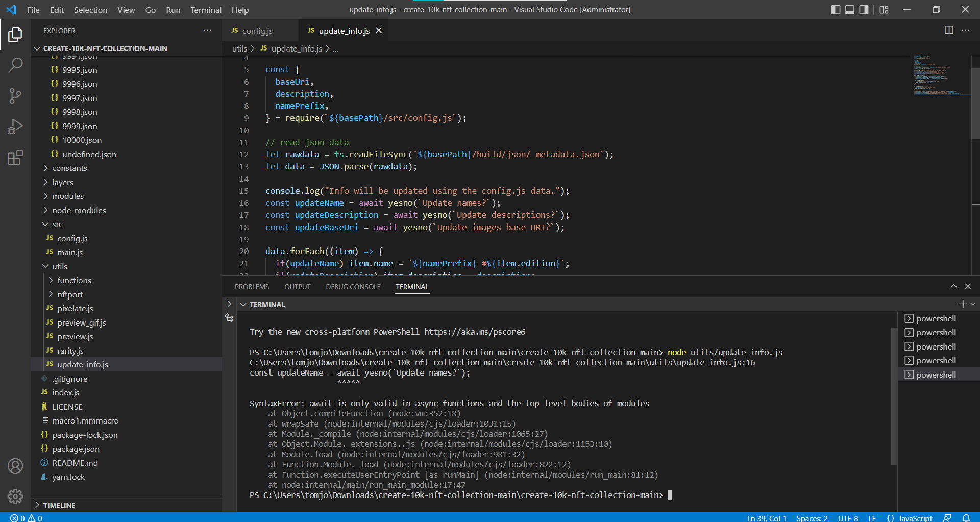Toggle the bottom panel layout icon
This screenshot has width=980, height=522.
click(850, 10)
